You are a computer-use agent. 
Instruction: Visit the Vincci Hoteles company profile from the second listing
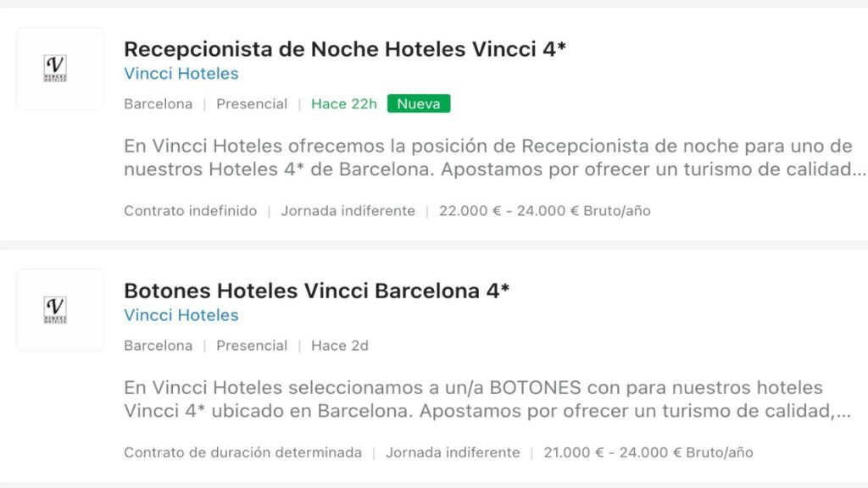[x=181, y=315]
